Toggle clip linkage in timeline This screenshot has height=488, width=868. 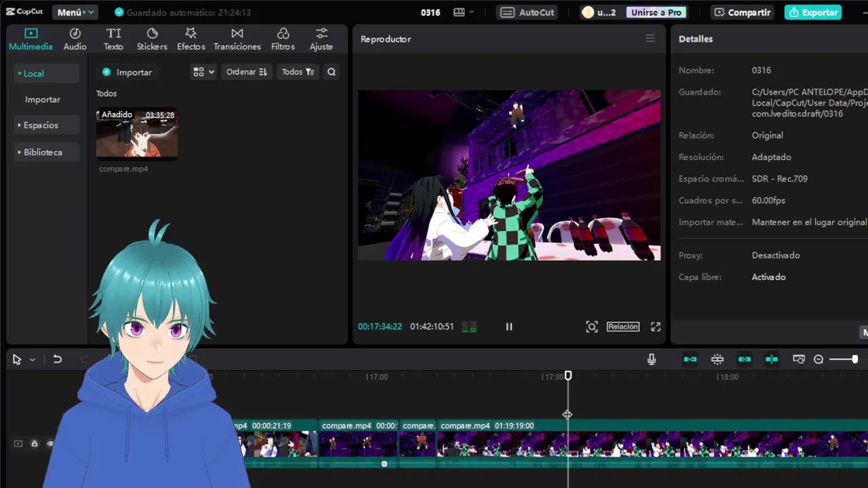click(x=745, y=359)
